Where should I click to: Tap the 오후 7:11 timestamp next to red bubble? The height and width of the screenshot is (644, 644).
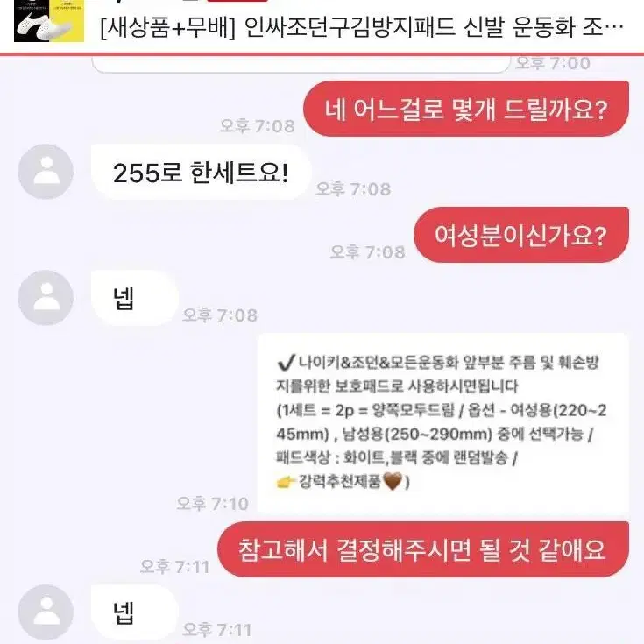[x=174, y=567]
